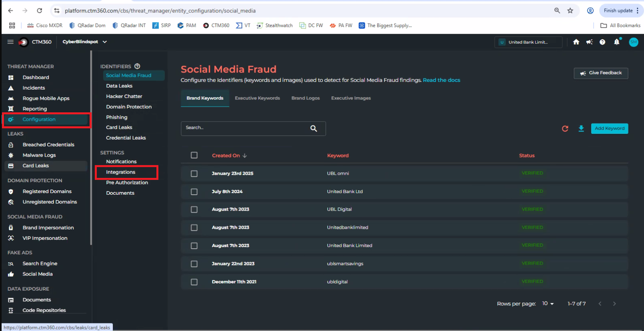Screen dimensions: 644x331
Task: Open Pre Authorization settings
Action: pos(127,183)
